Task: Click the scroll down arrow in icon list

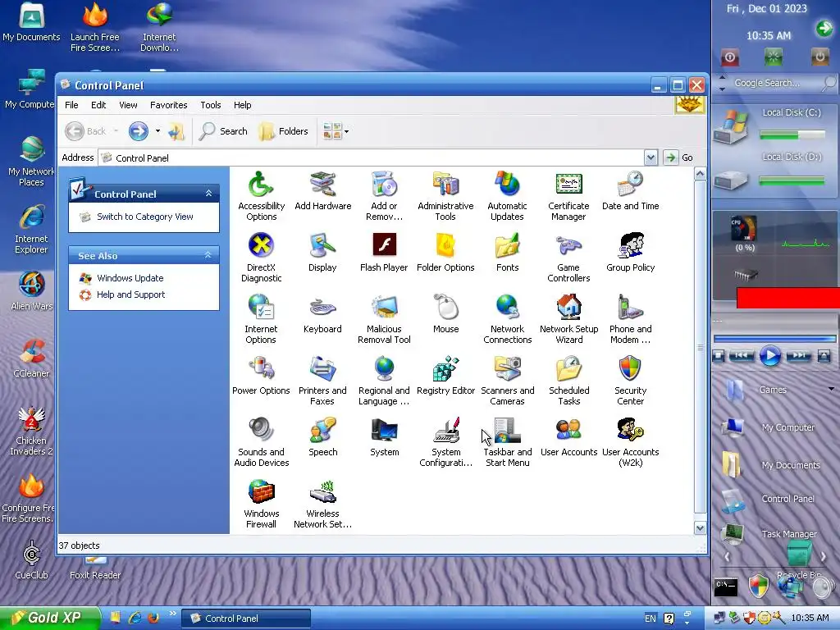Action: [x=700, y=527]
